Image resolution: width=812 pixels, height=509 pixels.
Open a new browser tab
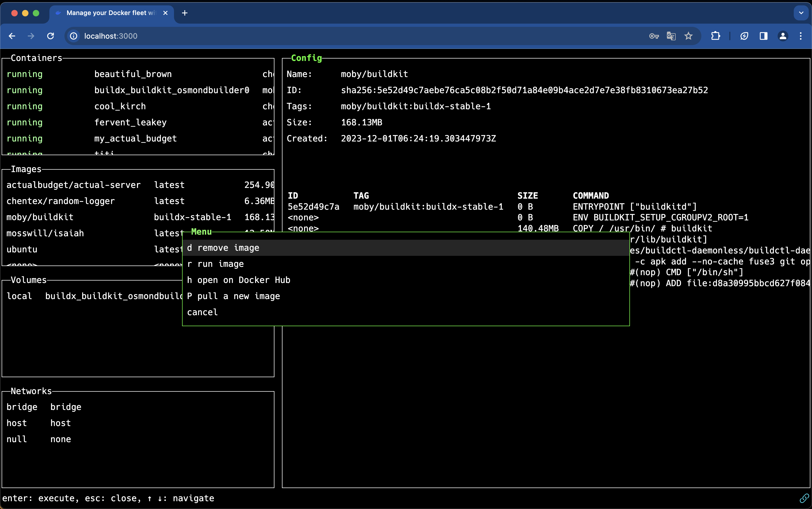(x=184, y=13)
